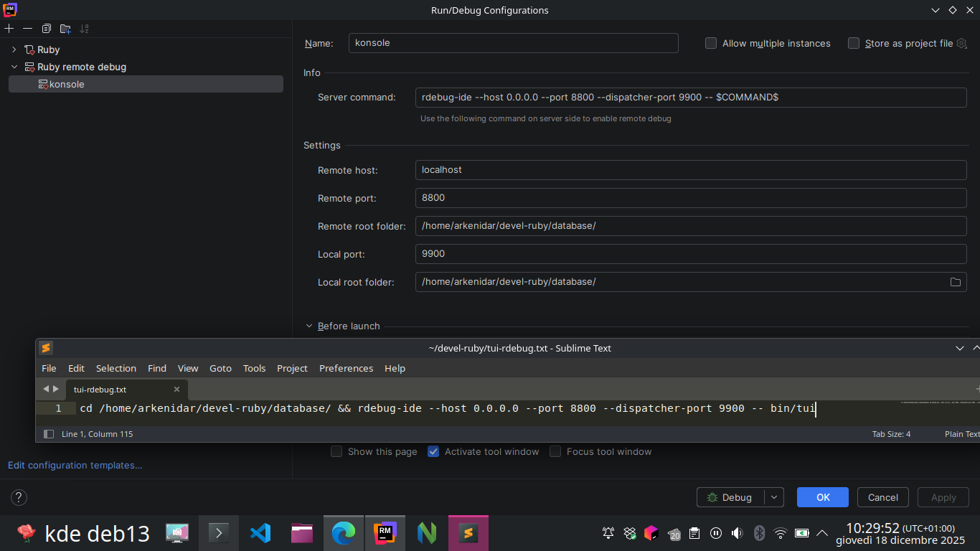Click the Add New Configuration plus icon
The height and width of the screenshot is (551, 980).
(9, 29)
